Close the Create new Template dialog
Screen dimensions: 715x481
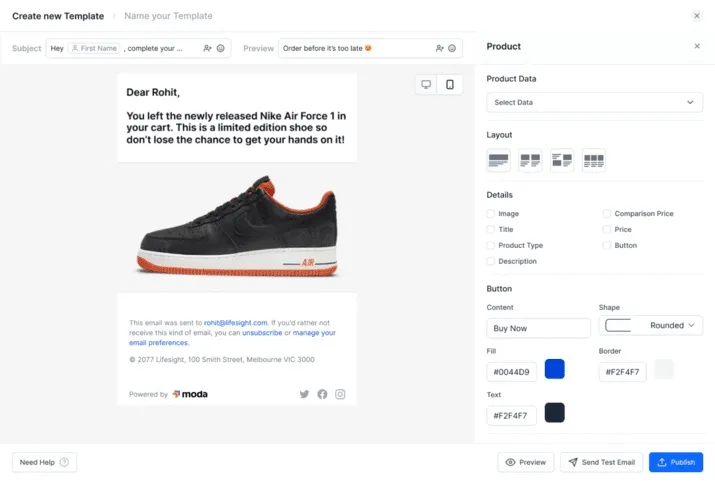tap(697, 16)
